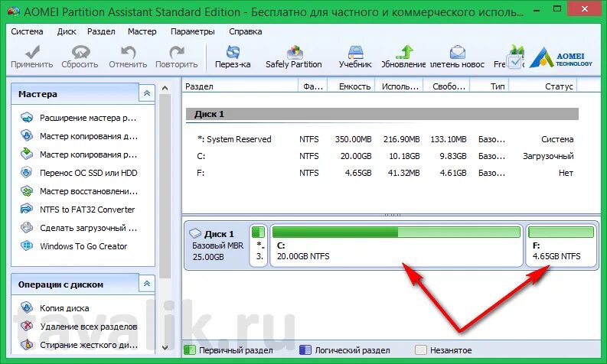Click the 10.18GB used cell
607x364 pixels.
coord(404,156)
